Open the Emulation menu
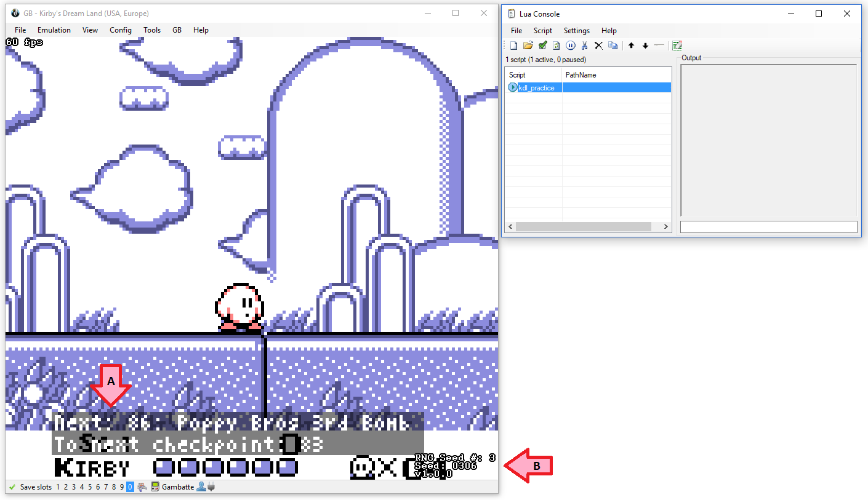Screen dimensions: 868x500 [x=54, y=30]
